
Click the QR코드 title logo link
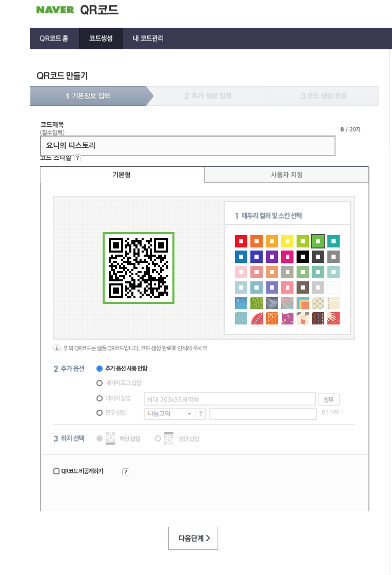pyautogui.click(x=99, y=10)
